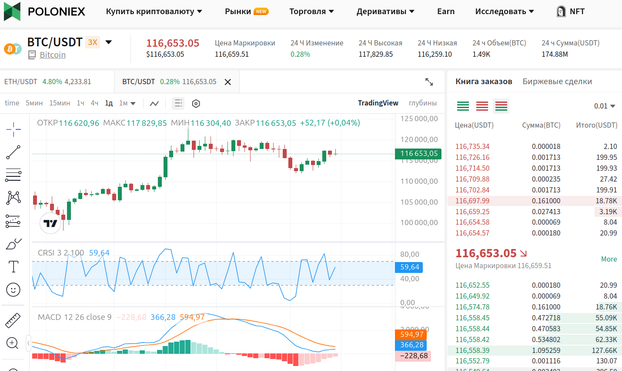Open the emoji sticker tool
Viewport: 622px width, 371px height.
coord(13,290)
